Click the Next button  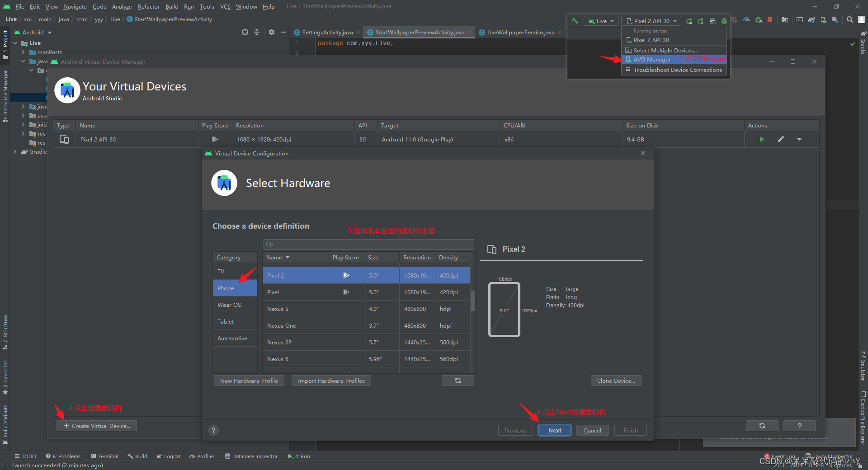tap(555, 430)
